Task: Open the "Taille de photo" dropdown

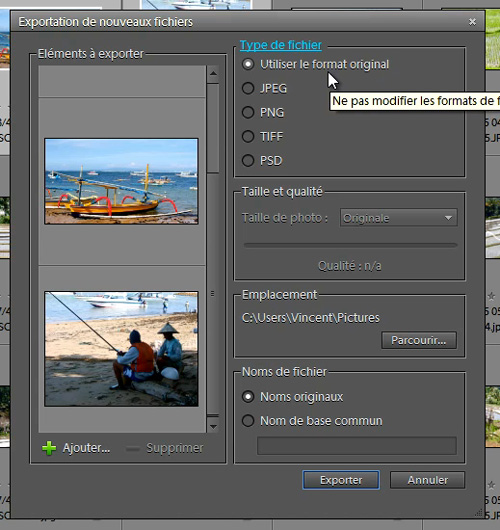Action: coord(399,218)
